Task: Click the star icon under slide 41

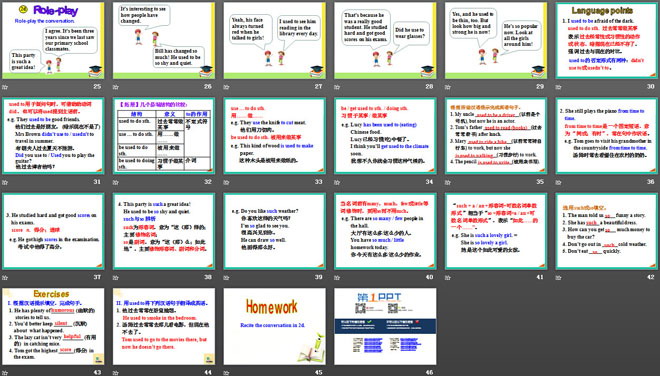Action: (x=448, y=277)
